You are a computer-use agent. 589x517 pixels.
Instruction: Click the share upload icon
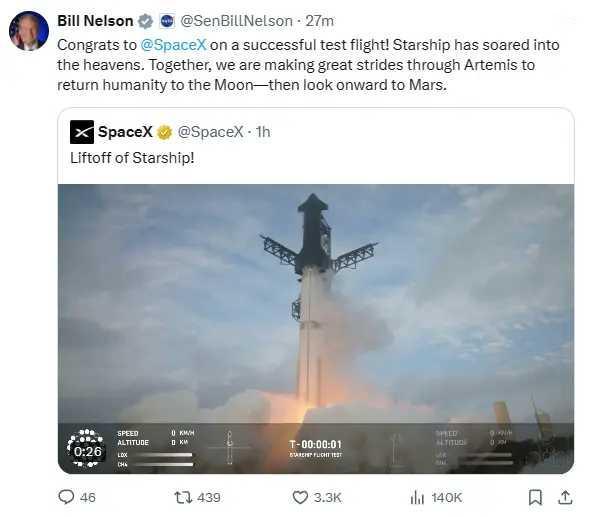click(x=565, y=497)
